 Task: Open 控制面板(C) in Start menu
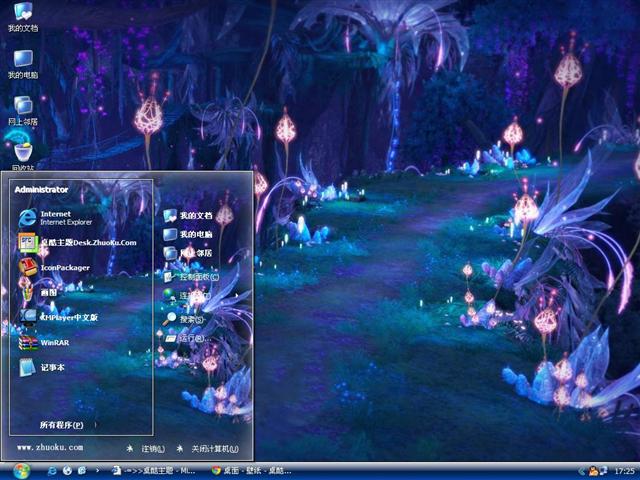pyautogui.click(x=191, y=277)
